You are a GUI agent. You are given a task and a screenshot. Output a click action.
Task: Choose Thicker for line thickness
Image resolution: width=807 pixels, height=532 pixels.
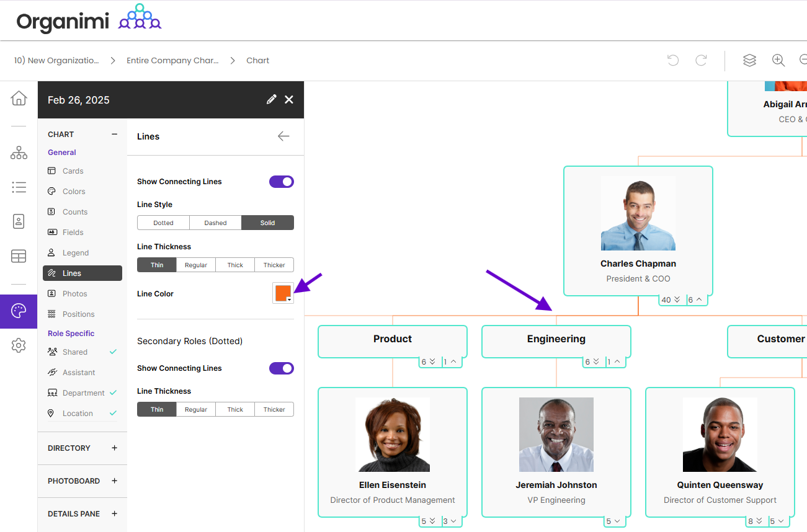[x=274, y=265]
